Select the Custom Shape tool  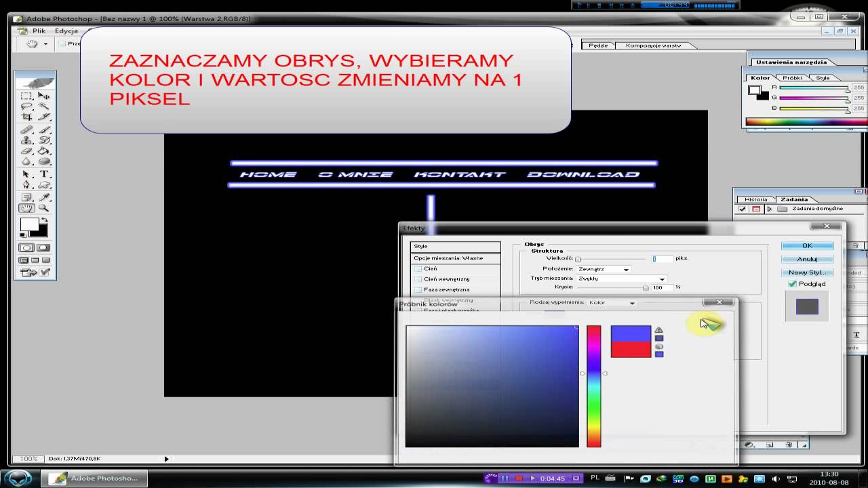point(44,184)
